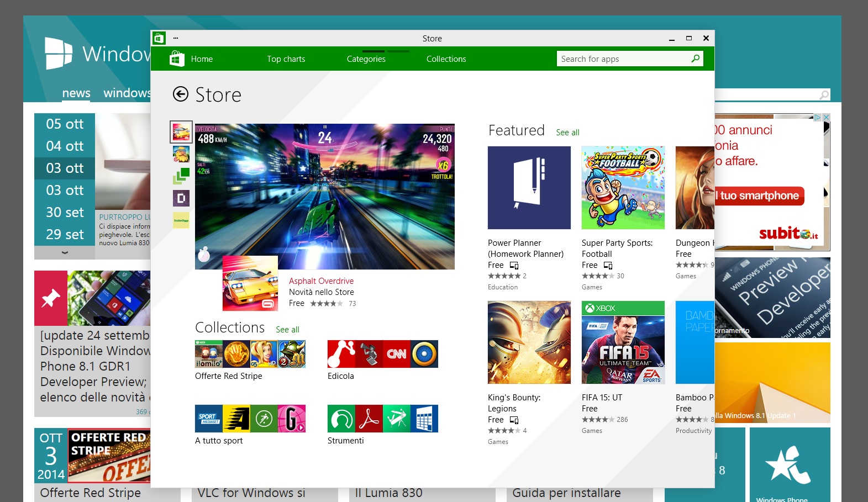Select the 29 set date in background page
868x502 pixels.
(65, 235)
